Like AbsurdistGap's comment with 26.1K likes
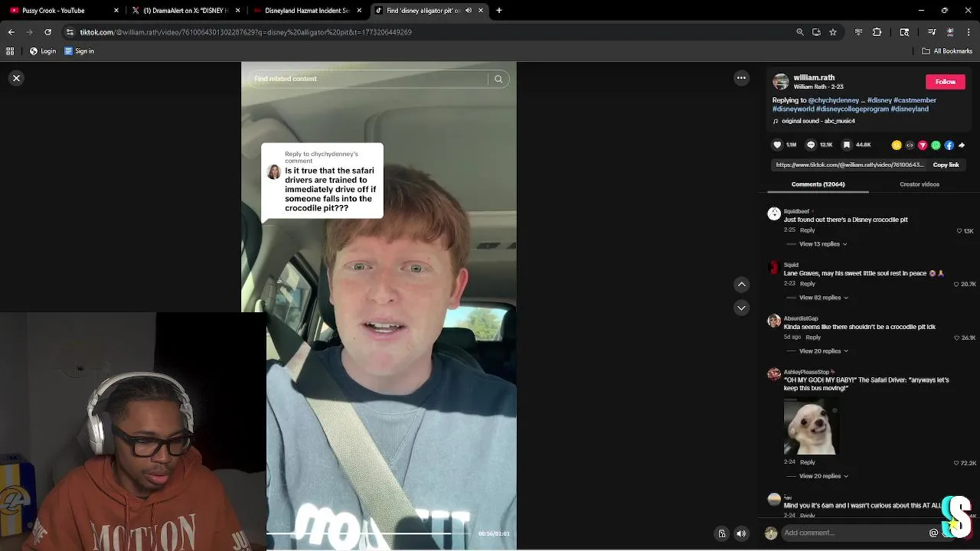Viewport: 980px width, 551px height. (x=956, y=337)
